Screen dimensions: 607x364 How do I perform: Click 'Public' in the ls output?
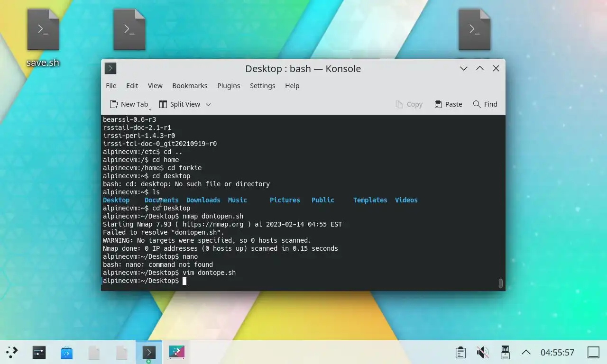[x=323, y=200]
